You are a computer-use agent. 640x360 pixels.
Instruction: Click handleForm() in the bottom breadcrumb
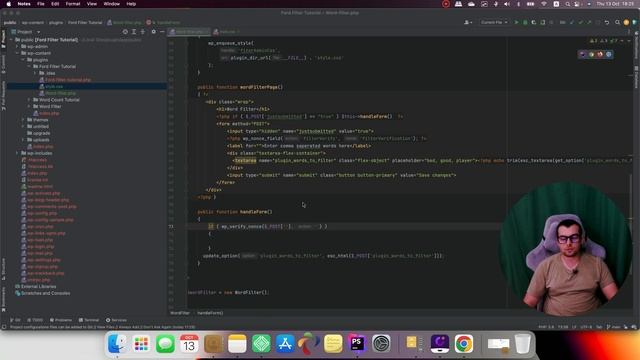pos(210,313)
